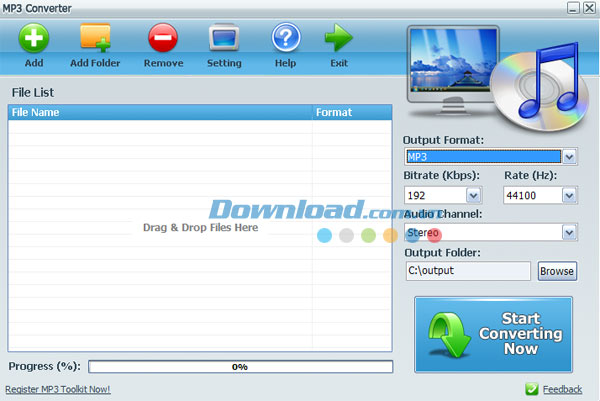
Task: Click the Feedback green check icon
Action: pos(532,389)
